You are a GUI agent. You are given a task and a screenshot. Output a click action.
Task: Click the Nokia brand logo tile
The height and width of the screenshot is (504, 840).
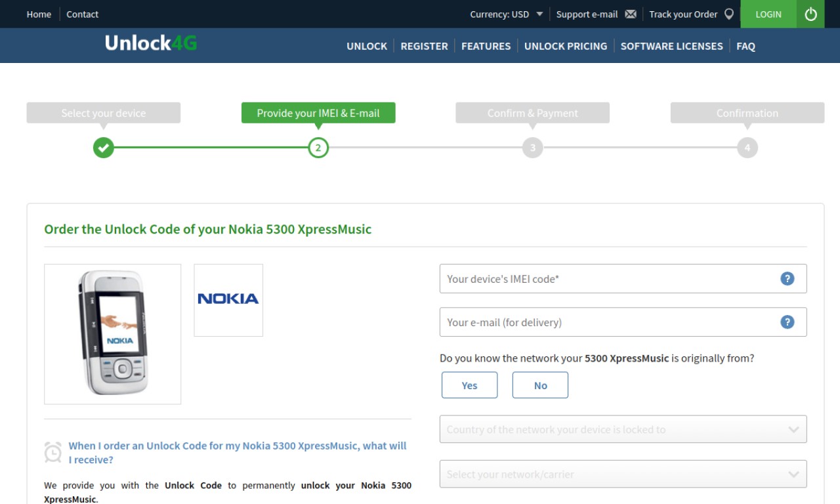click(x=228, y=300)
